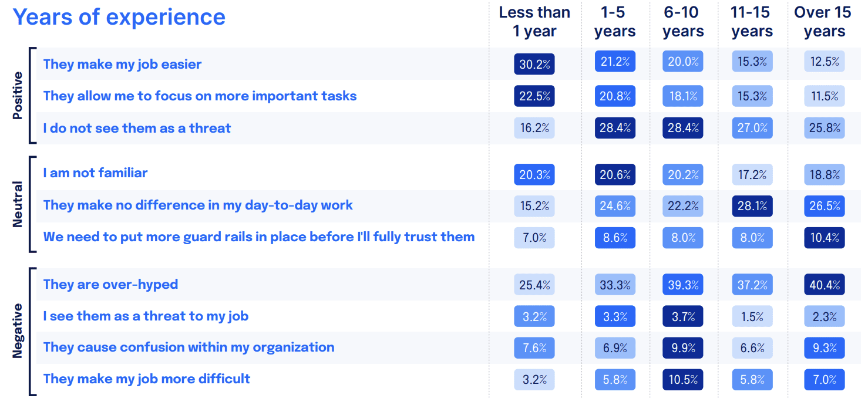Click the "Neutral" vertical group label
The image size is (868, 405).
click(18, 204)
